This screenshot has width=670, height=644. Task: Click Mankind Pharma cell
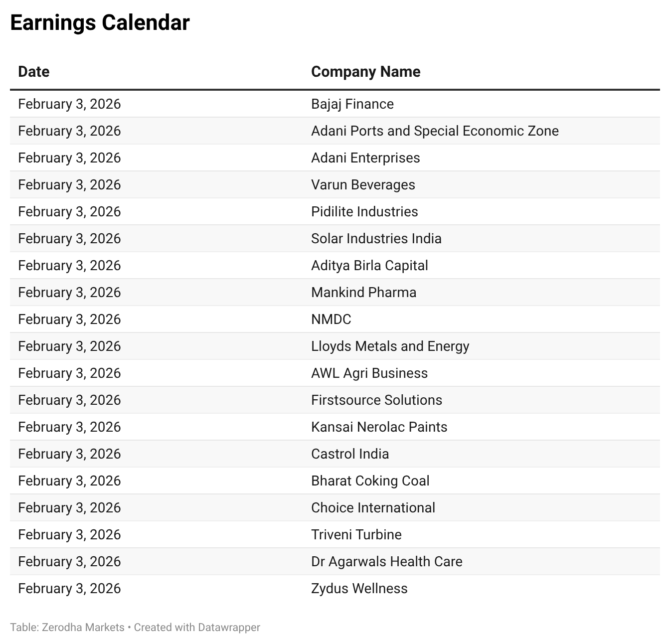click(363, 292)
